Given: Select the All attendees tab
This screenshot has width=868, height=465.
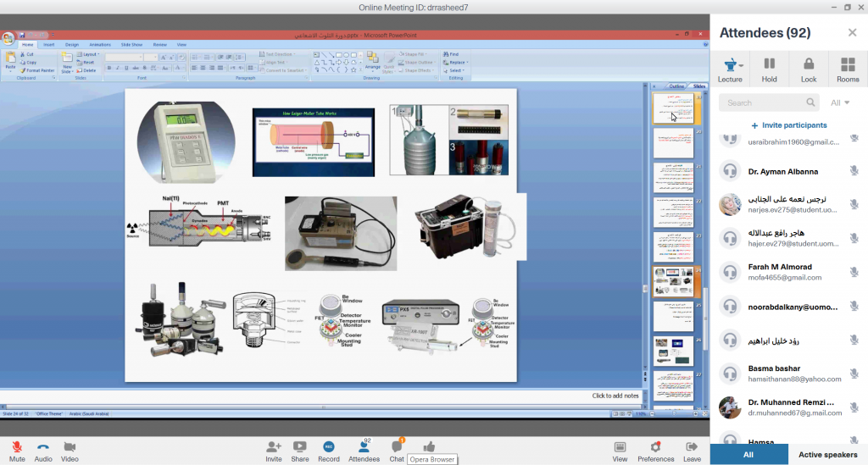Looking at the screenshot, I should 748,455.
